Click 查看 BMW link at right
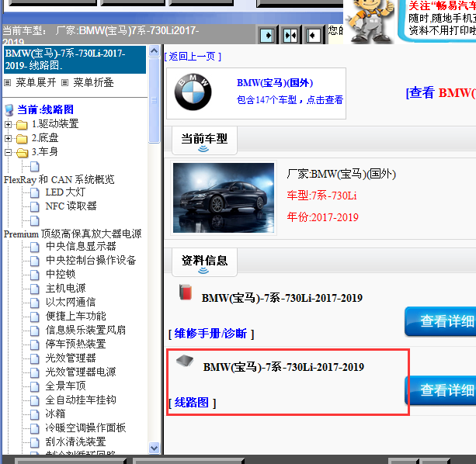This screenshot has width=476, height=464. [441, 93]
